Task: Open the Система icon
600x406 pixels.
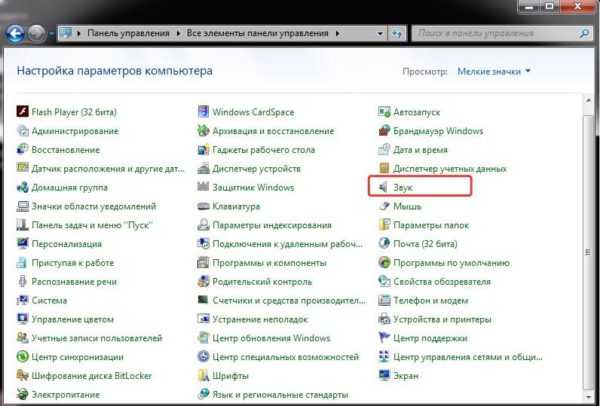Action: pos(23,300)
